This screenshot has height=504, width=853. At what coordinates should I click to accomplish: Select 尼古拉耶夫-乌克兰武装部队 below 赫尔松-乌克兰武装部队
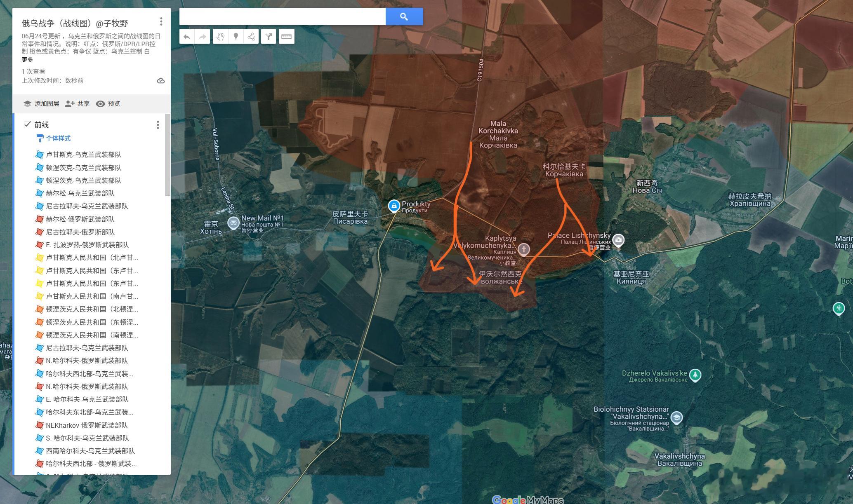(x=87, y=206)
